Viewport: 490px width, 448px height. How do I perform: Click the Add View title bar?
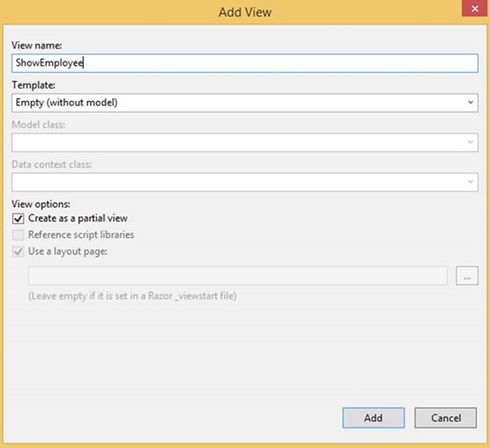pyautogui.click(x=245, y=12)
